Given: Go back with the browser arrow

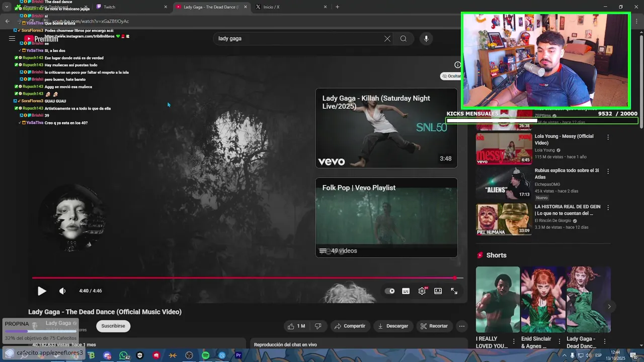Looking at the screenshot, I should [7, 21].
